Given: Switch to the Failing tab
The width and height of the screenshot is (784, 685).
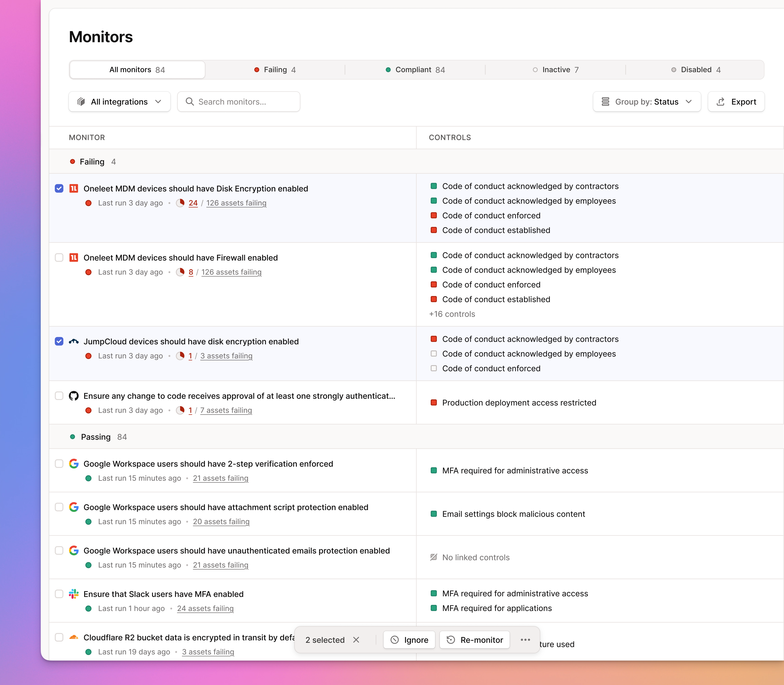Looking at the screenshot, I should tap(275, 70).
